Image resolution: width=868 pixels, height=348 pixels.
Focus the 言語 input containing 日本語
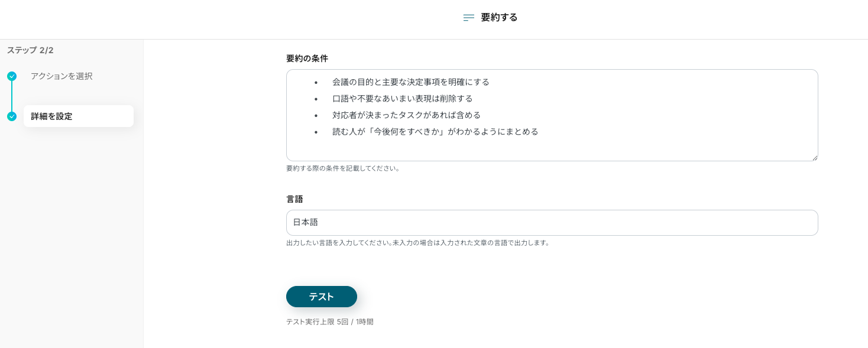pos(552,223)
